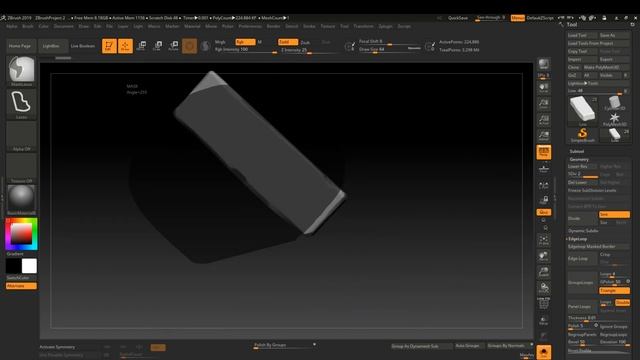
Task: Toggle the >M< symmetry mirror button
Action: pyautogui.click(x=158, y=347)
